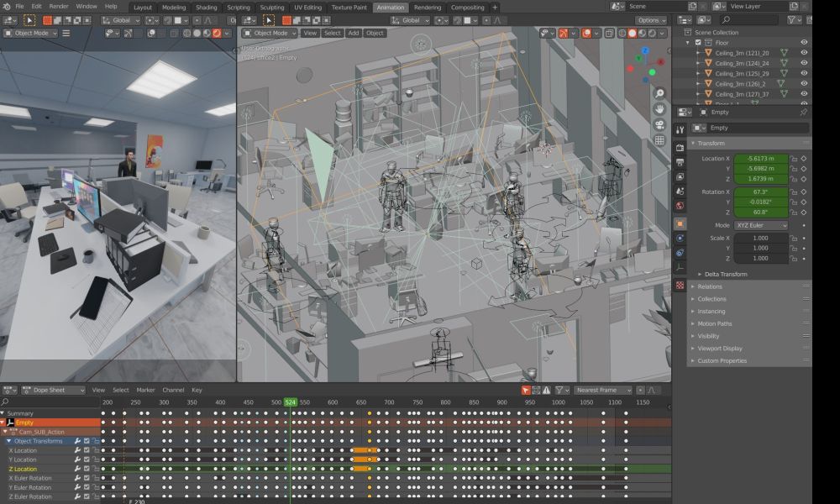Switch orthographic/perspective grid gizmo

pyautogui.click(x=659, y=140)
